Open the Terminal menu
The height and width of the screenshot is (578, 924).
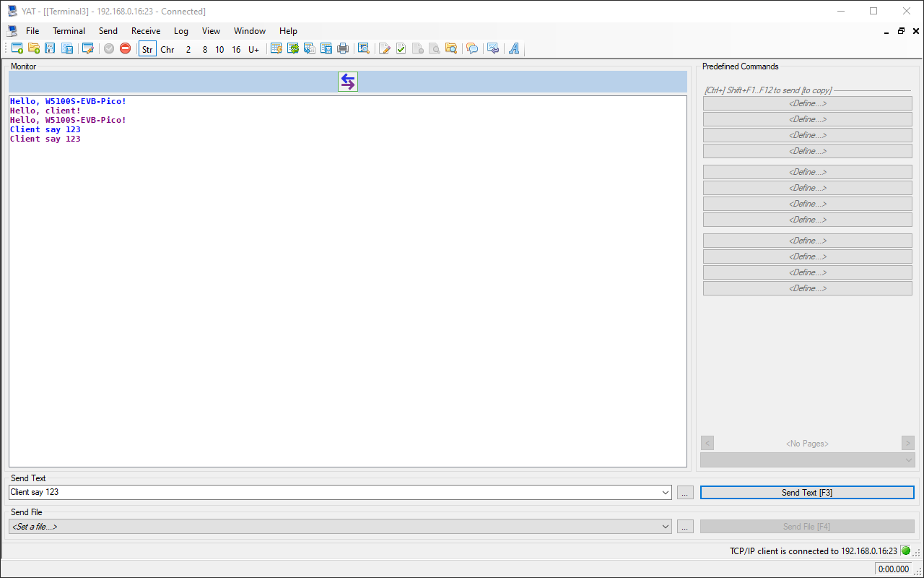tap(69, 31)
